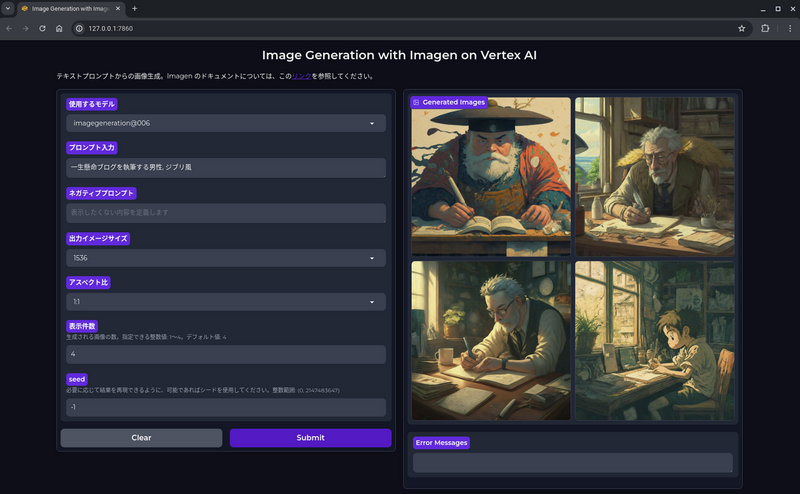Click the アスペクト比 label

click(x=88, y=282)
